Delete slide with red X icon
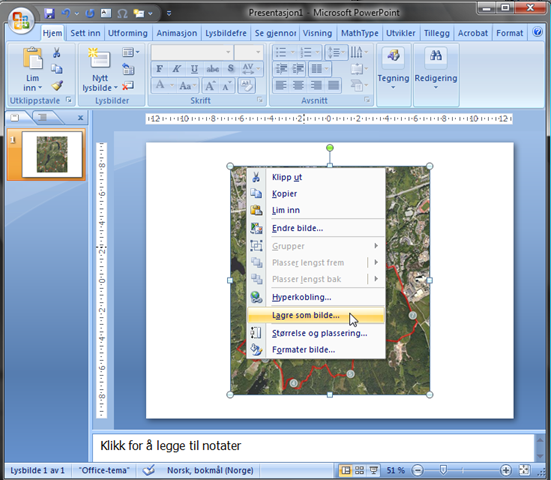The height and width of the screenshot is (480, 551). pyautogui.click(x=128, y=85)
